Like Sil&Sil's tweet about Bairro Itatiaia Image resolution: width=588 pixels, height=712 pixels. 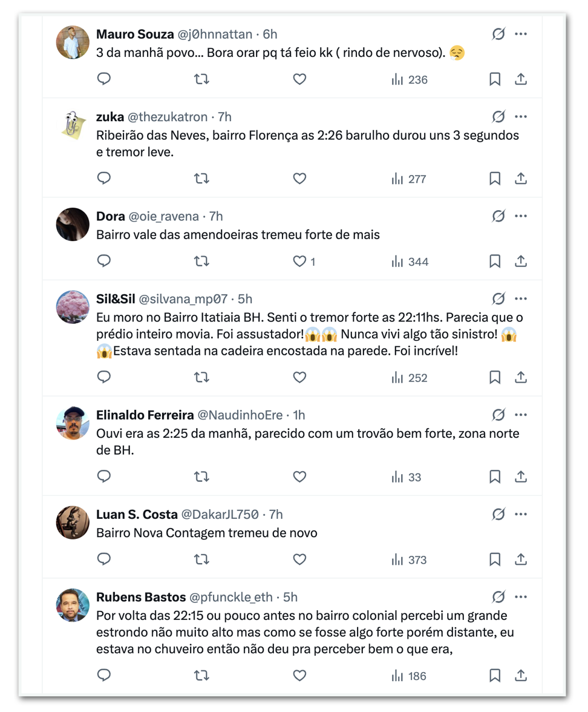[x=299, y=378]
